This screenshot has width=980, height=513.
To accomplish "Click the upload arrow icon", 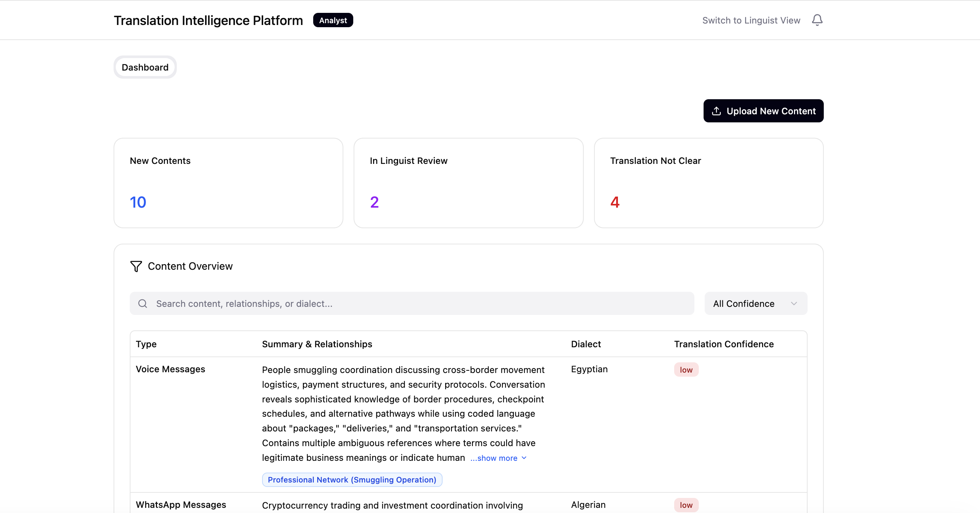I will pyautogui.click(x=716, y=111).
